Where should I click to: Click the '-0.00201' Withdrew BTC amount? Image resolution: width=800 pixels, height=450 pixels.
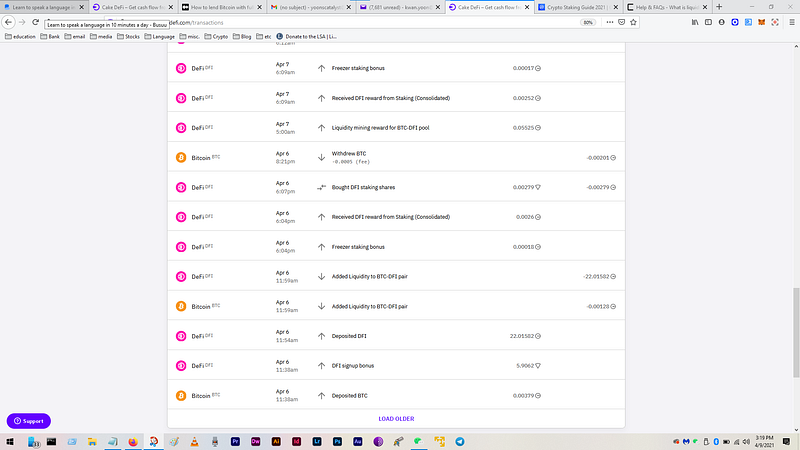(x=598, y=158)
